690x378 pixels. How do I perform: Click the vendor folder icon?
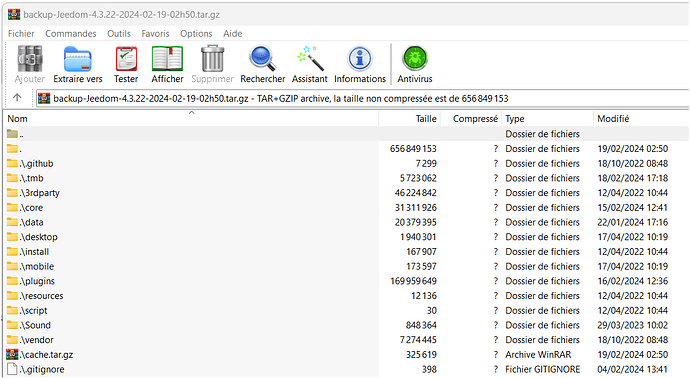click(x=12, y=340)
